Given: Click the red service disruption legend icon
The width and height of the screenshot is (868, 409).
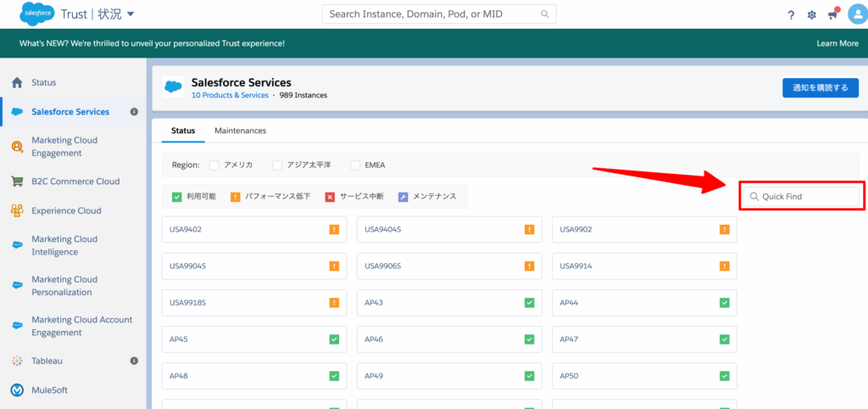Looking at the screenshot, I should [330, 197].
